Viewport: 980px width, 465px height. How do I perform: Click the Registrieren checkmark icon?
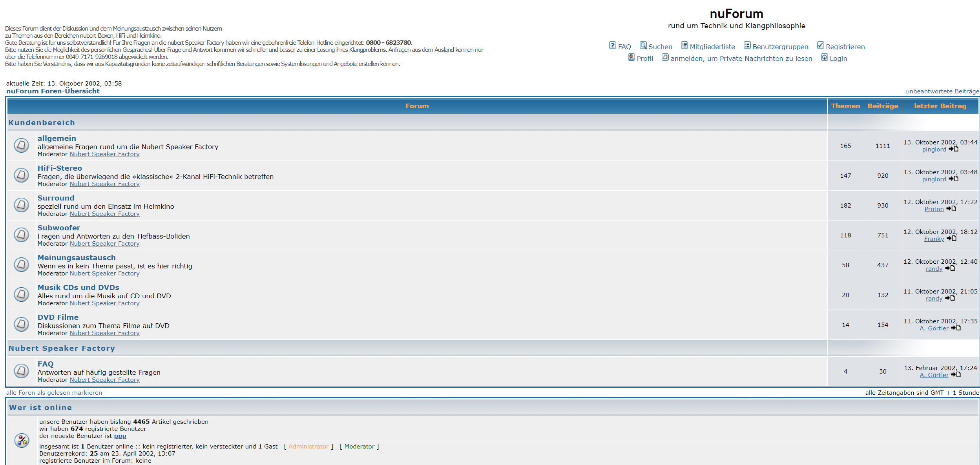coord(820,46)
